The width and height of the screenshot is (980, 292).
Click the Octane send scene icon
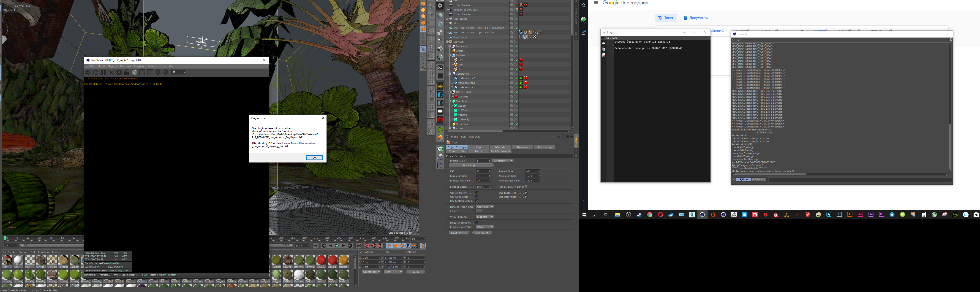pos(88,72)
